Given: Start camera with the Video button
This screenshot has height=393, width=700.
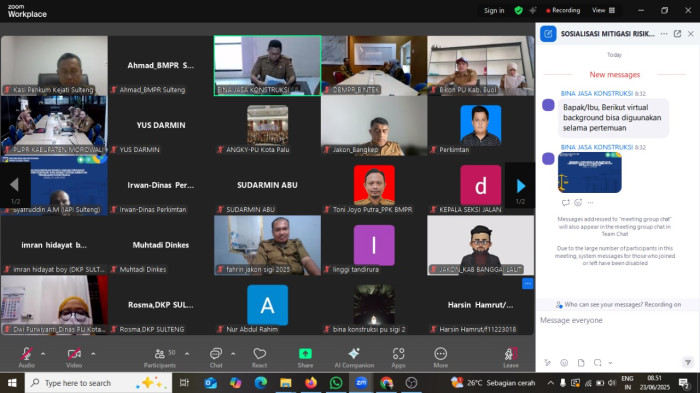Looking at the screenshot, I should pos(74,357).
